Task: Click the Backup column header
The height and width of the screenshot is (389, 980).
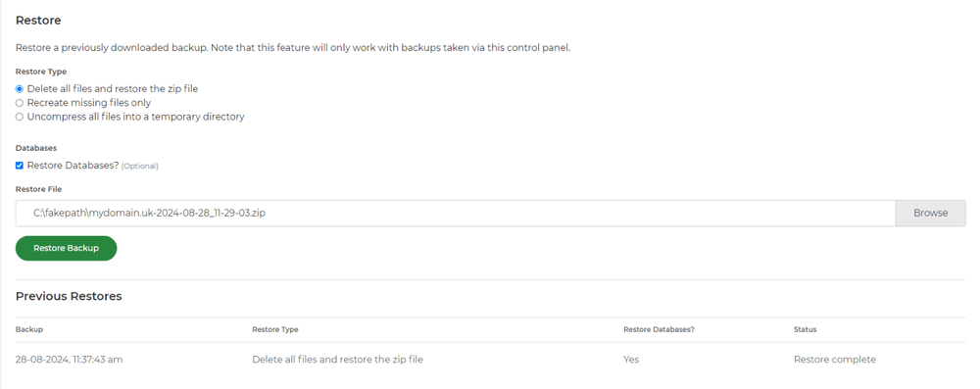Action: (x=29, y=329)
